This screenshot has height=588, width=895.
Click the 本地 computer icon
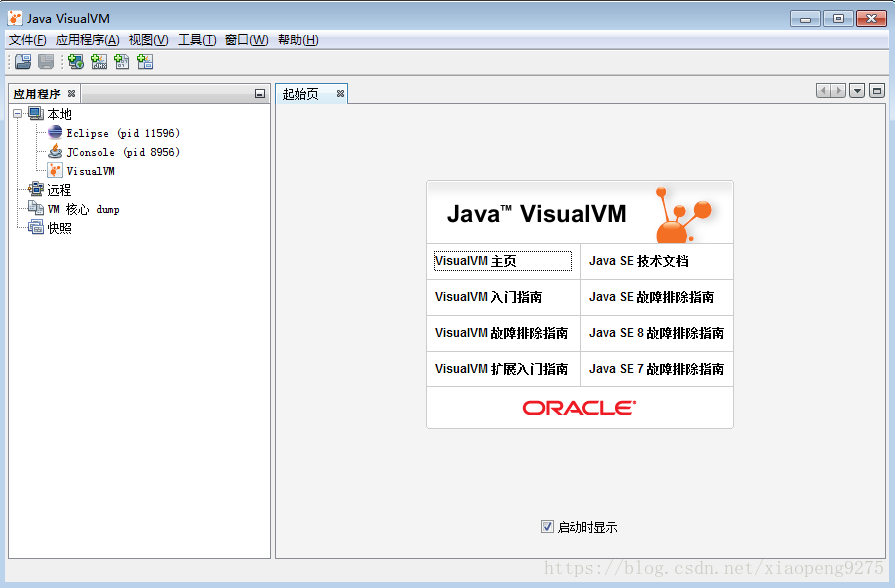pos(37,114)
